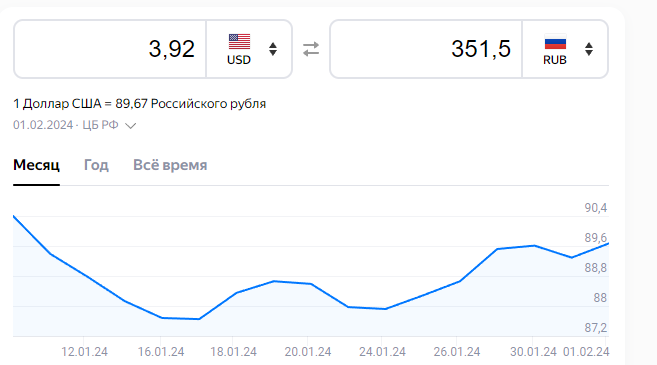This screenshot has width=657, height=365.
Task: Click the 01.02.2024 · ЦБ РФ date label
Action: pyautogui.click(x=66, y=125)
